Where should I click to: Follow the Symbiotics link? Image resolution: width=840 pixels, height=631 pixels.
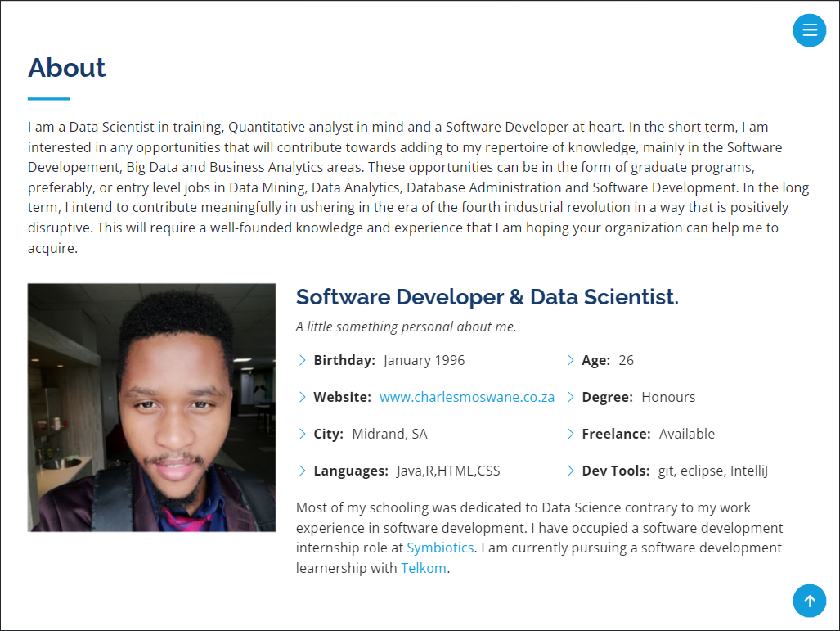[440, 548]
